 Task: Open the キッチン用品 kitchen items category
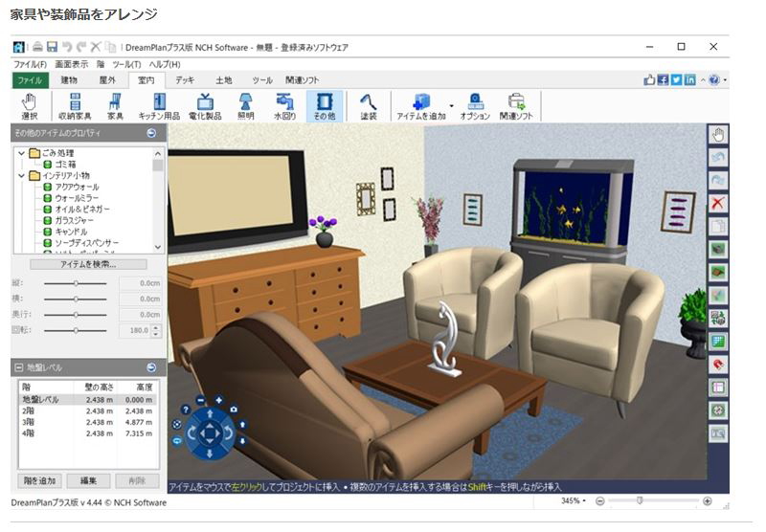click(x=159, y=106)
